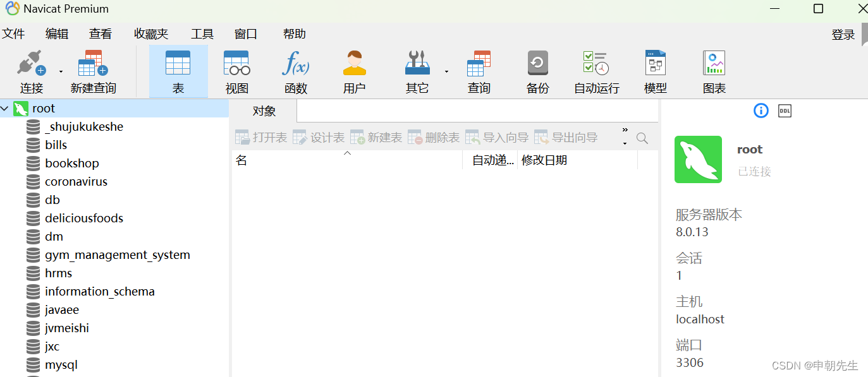Open the 文件 menu
The width and height of the screenshot is (868, 377).
pyautogui.click(x=13, y=34)
